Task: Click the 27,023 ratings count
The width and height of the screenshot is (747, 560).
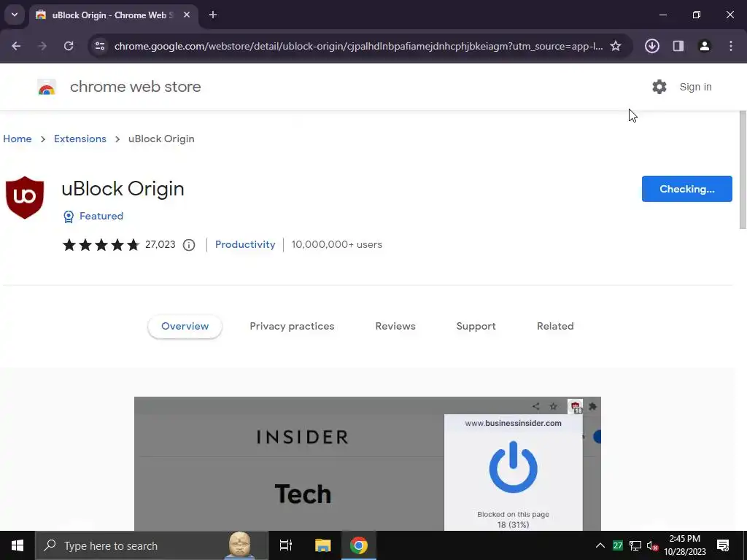Action: [x=160, y=245]
